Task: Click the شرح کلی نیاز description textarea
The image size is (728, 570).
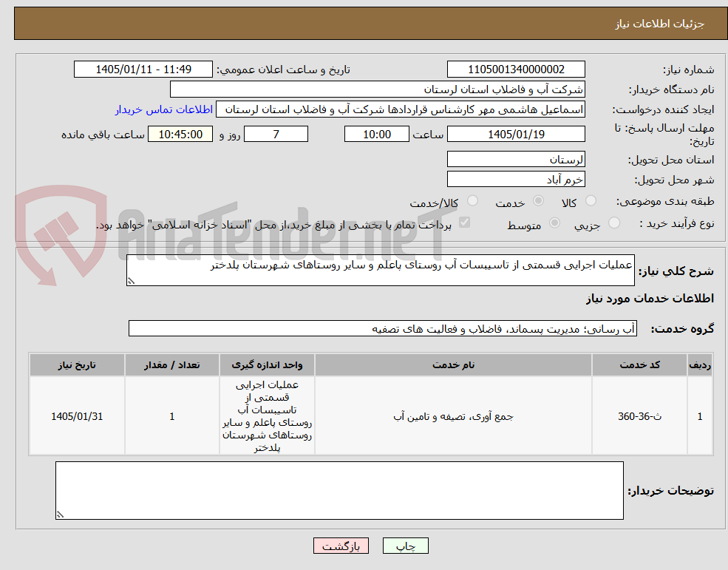Action: pyautogui.click(x=380, y=271)
